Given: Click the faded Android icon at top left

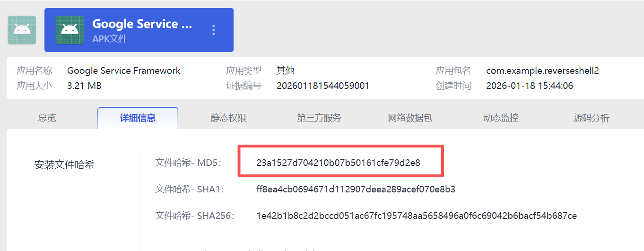Looking at the screenshot, I should [x=22, y=30].
